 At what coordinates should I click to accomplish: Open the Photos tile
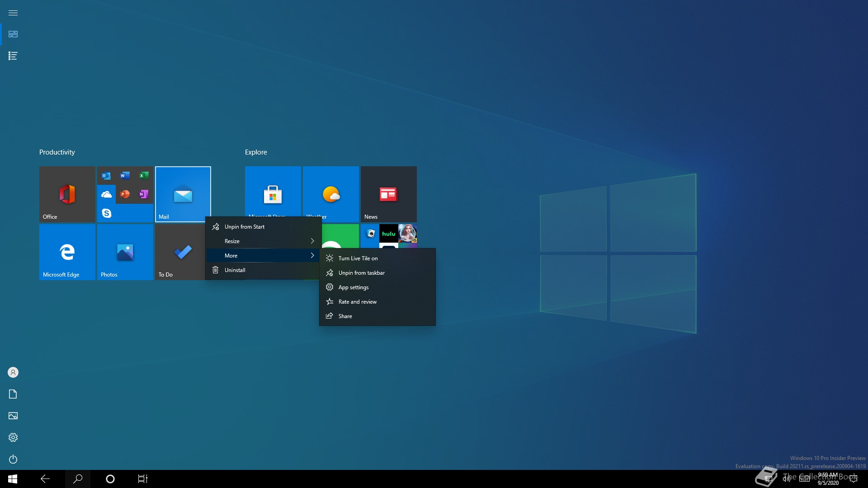[x=125, y=252]
